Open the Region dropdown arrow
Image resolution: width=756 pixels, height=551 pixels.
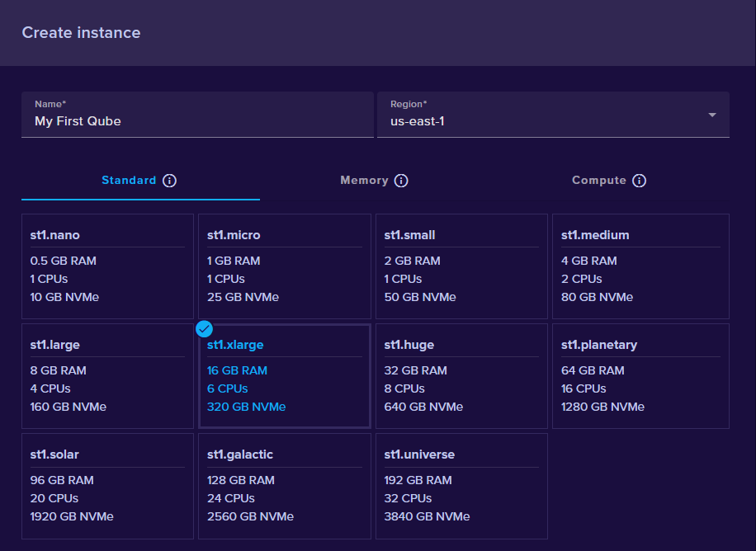[711, 115]
